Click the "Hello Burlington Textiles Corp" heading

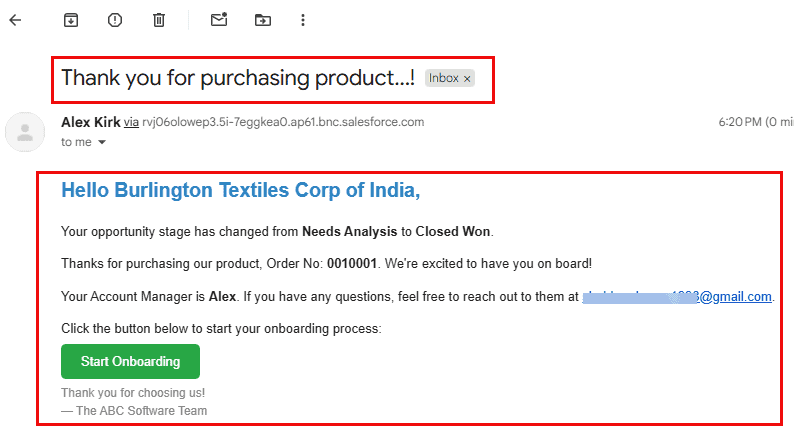coord(240,190)
